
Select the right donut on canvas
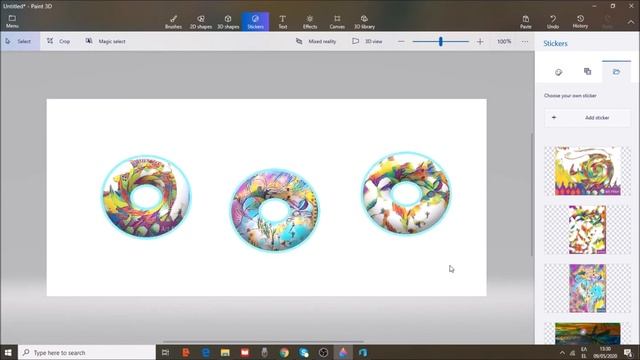coord(406,193)
